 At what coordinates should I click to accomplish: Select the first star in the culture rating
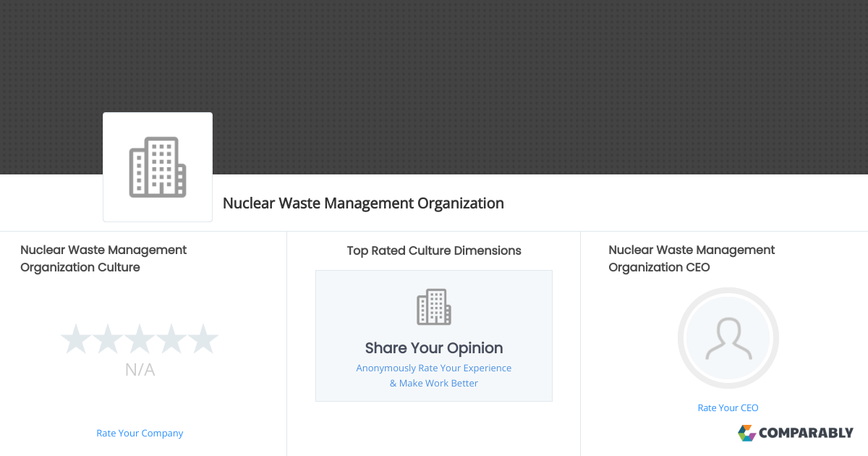(76, 338)
